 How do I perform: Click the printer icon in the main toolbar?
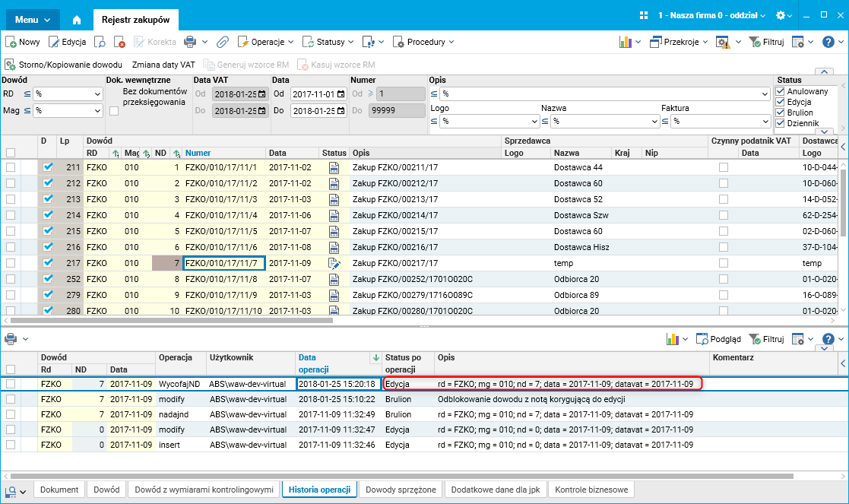click(188, 43)
